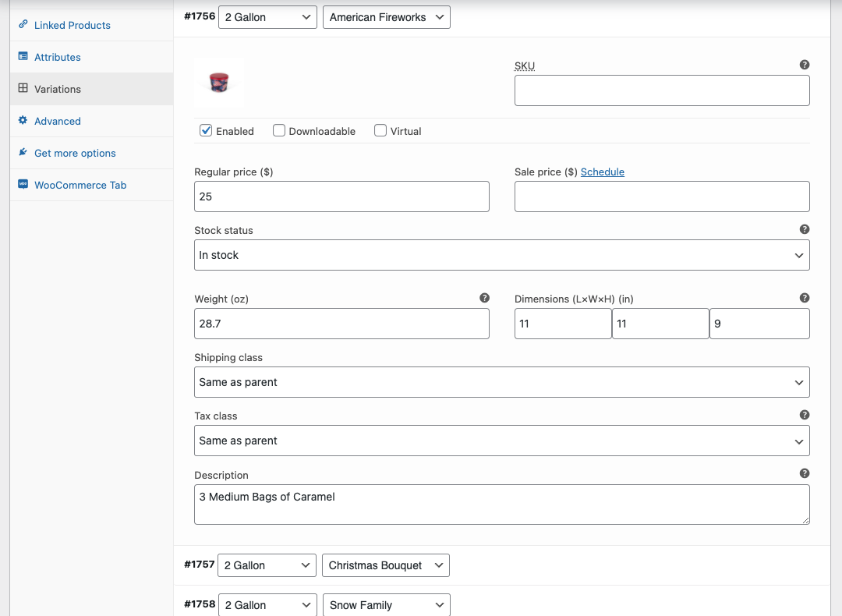The height and width of the screenshot is (616, 842).
Task: Click the #1757 variation ID
Action: click(x=200, y=565)
